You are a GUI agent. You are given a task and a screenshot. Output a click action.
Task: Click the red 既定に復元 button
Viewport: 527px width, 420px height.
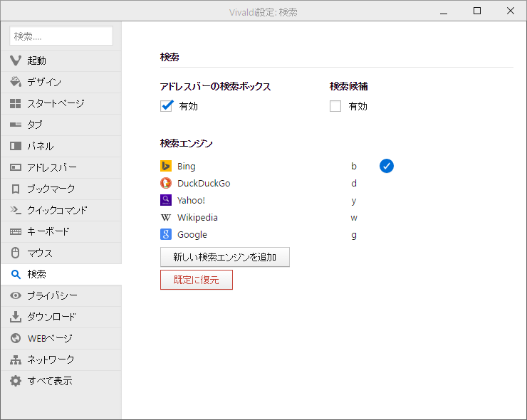coord(197,280)
